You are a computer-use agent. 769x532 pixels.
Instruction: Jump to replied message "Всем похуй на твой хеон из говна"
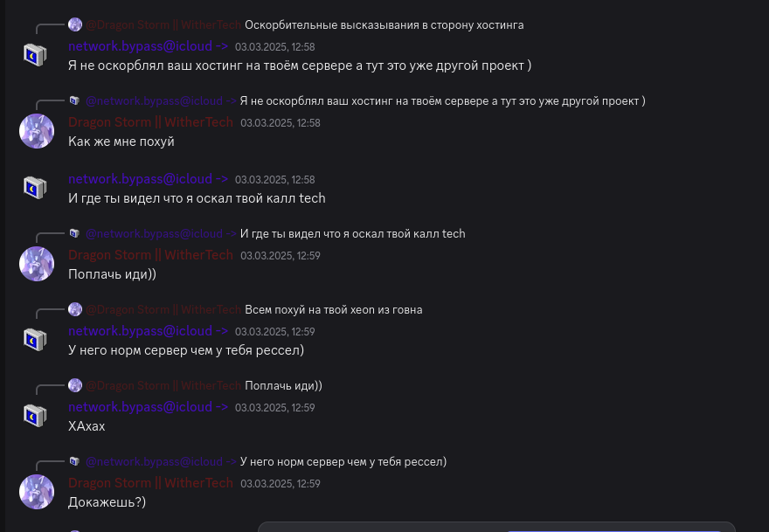pyautogui.click(x=333, y=309)
